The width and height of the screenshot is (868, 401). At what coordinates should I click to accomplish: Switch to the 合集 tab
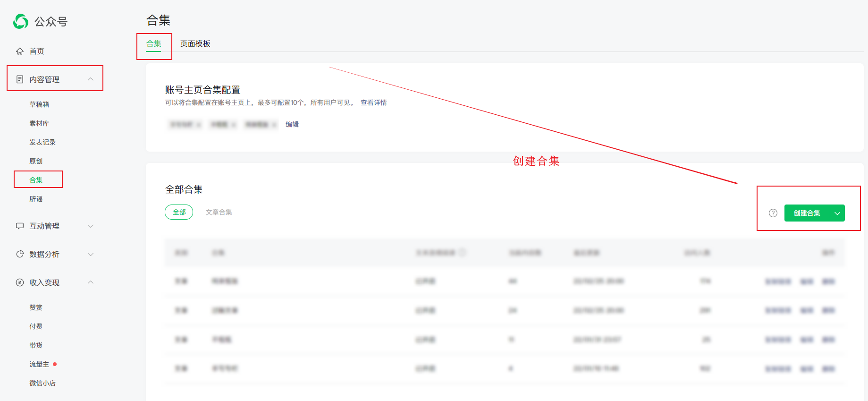[x=154, y=44]
